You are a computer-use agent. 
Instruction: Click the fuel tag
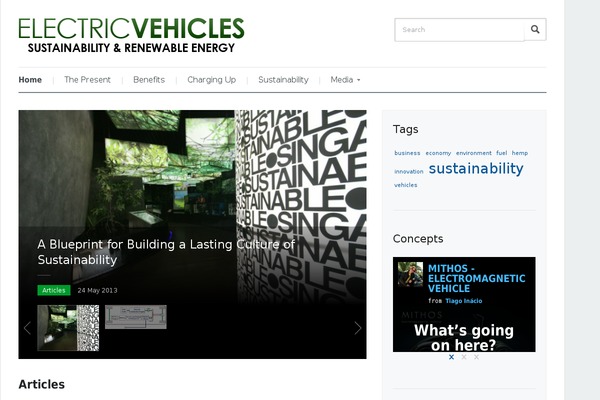coord(502,153)
